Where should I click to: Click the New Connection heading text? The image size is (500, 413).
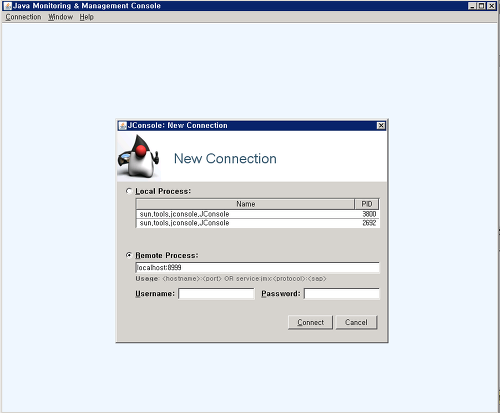(x=225, y=159)
